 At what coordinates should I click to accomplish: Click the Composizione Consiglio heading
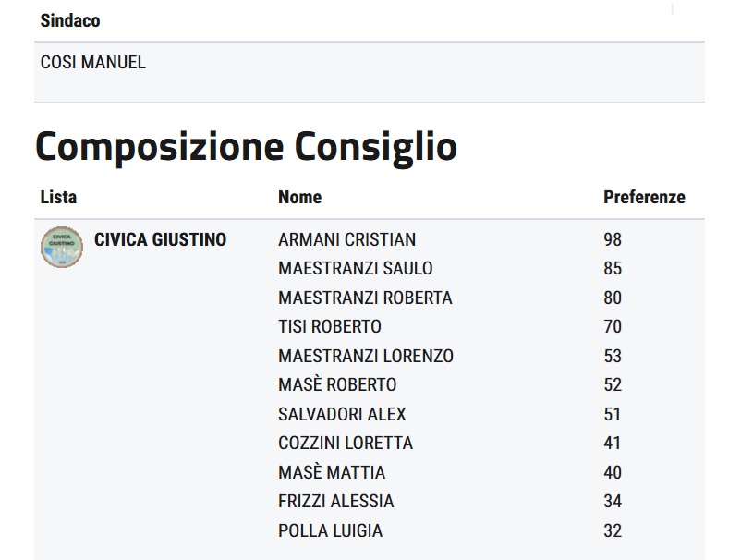246,148
